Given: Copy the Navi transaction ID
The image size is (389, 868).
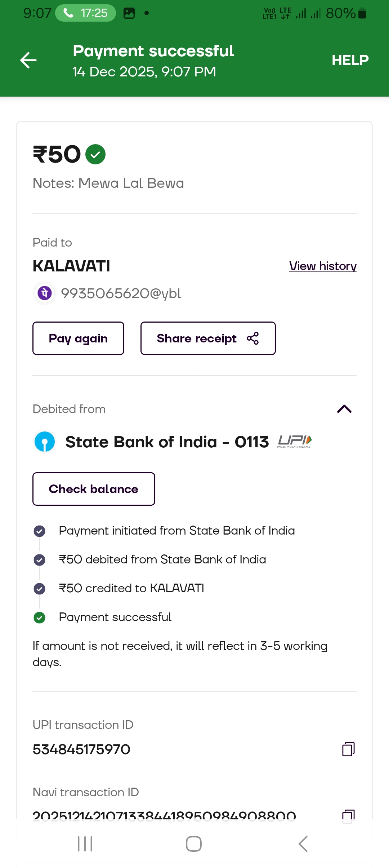Looking at the screenshot, I should (348, 815).
